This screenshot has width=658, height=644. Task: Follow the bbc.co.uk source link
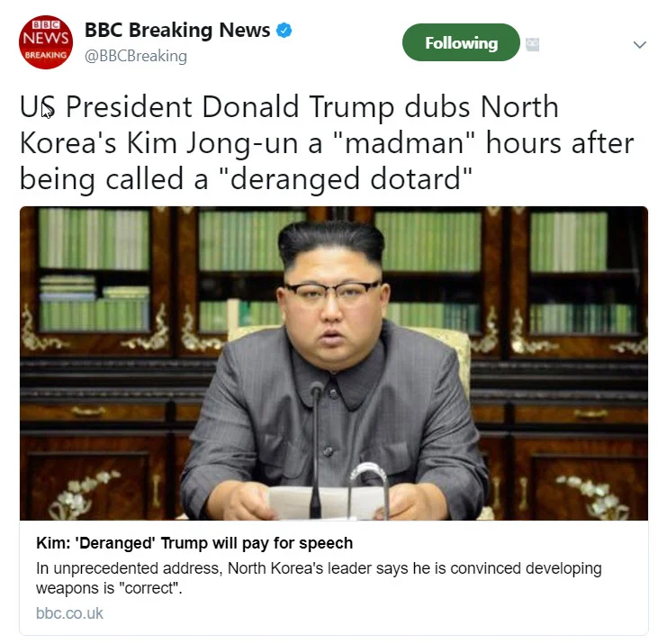click(69, 613)
